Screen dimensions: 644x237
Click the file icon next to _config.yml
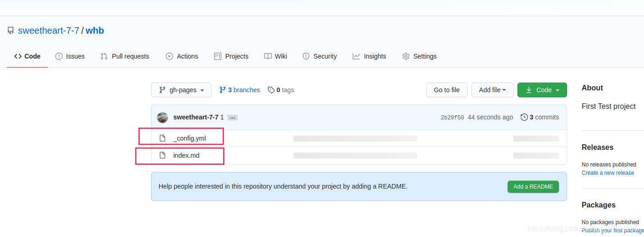[x=162, y=138]
